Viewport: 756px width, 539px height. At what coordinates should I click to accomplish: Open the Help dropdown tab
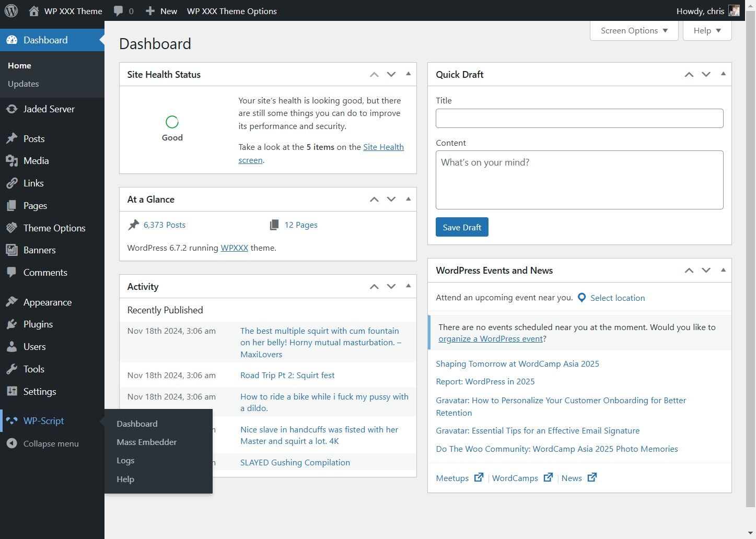pyautogui.click(x=707, y=31)
